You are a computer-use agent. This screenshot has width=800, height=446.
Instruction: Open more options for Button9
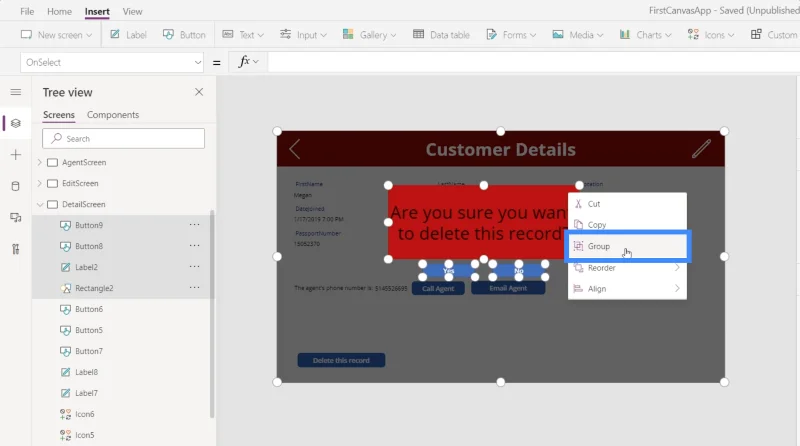point(194,225)
